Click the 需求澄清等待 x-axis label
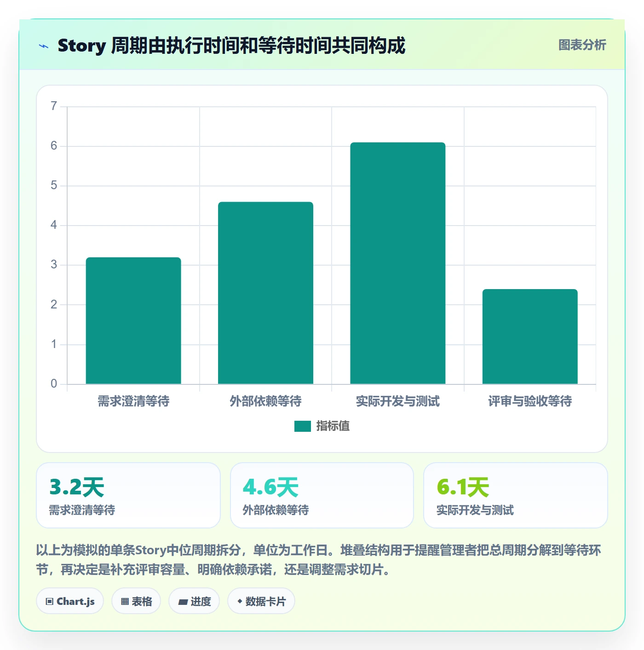Image resolution: width=644 pixels, height=650 pixels. [x=133, y=401]
